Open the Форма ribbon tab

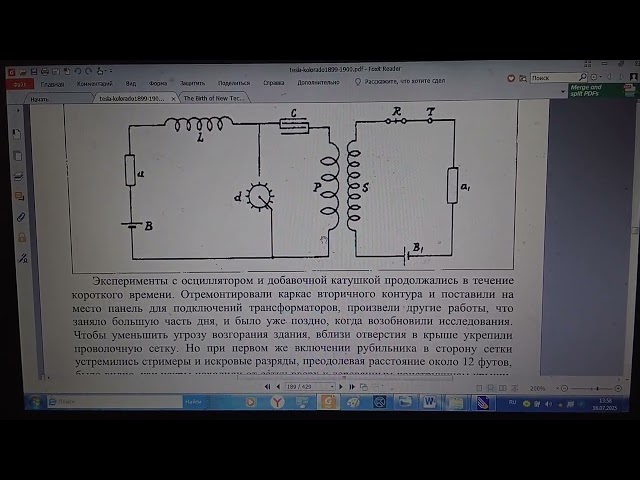pos(158,83)
